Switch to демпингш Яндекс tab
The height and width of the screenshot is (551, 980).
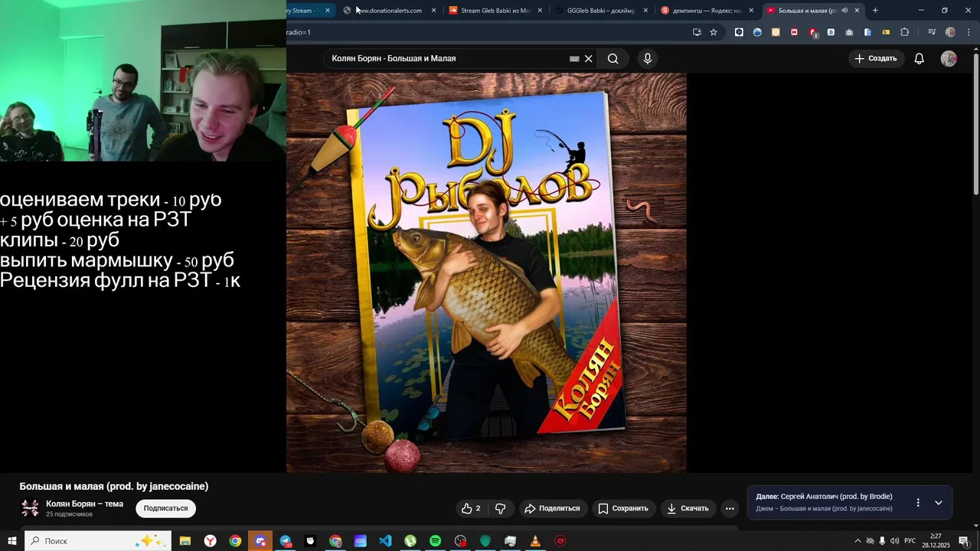click(707, 11)
